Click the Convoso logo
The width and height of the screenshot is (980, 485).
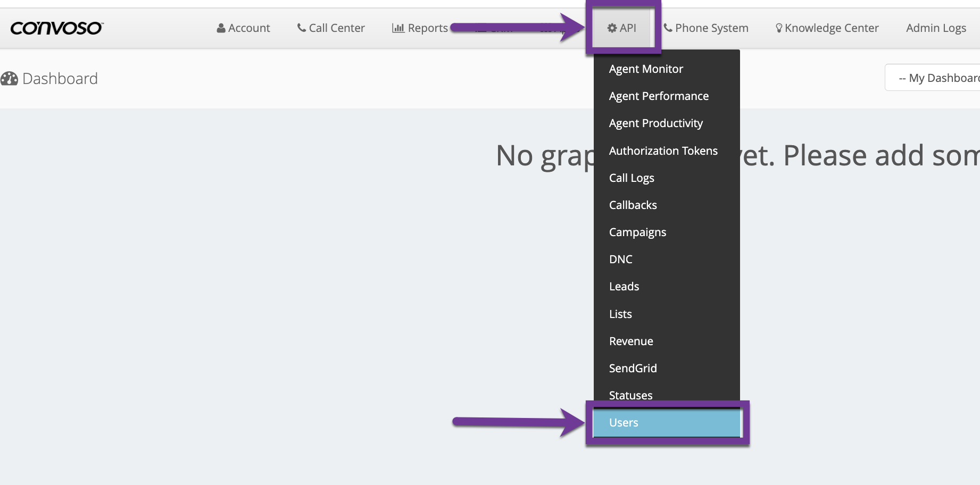[x=56, y=28]
